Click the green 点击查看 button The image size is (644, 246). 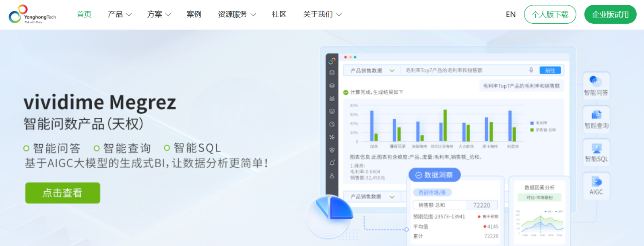pyautogui.click(x=63, y=193)
